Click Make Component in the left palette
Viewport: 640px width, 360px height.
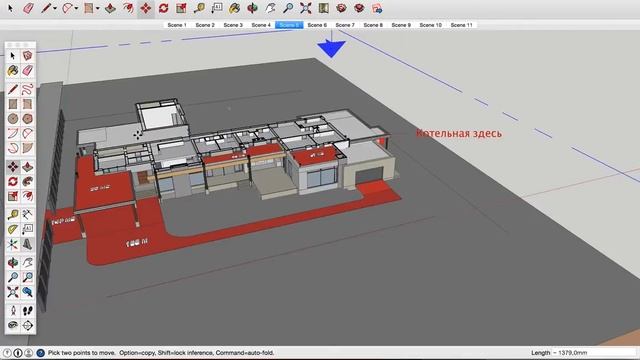click(x=27, y=56)
